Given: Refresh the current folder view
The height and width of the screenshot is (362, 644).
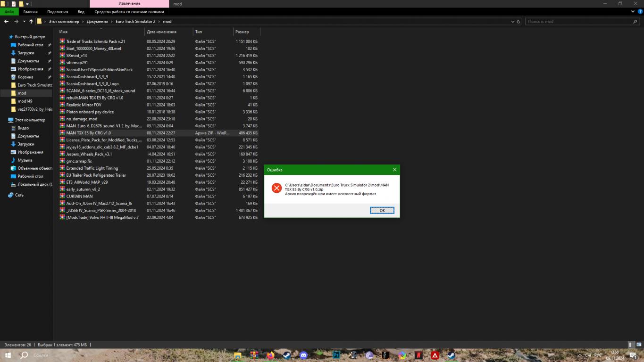Looking at the screenshot, I should click(519, 22).
